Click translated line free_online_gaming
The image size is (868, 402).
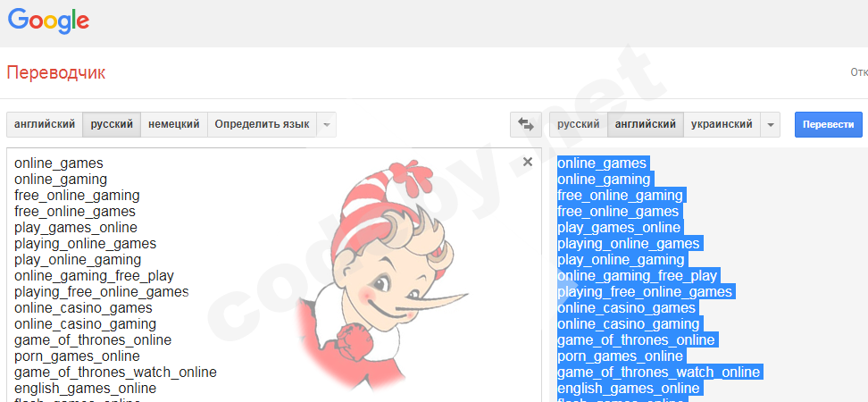[622, 196]
